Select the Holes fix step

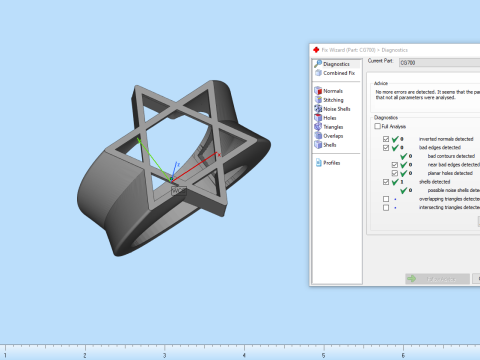pos(325,118)
